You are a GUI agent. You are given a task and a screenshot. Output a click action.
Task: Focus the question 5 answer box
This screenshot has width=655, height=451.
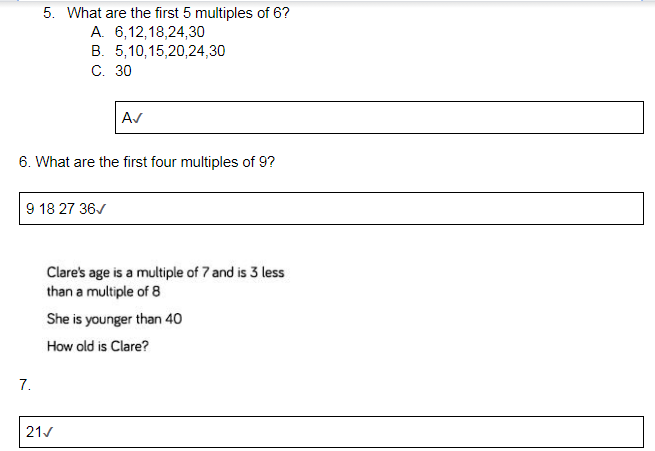point(380,117)
